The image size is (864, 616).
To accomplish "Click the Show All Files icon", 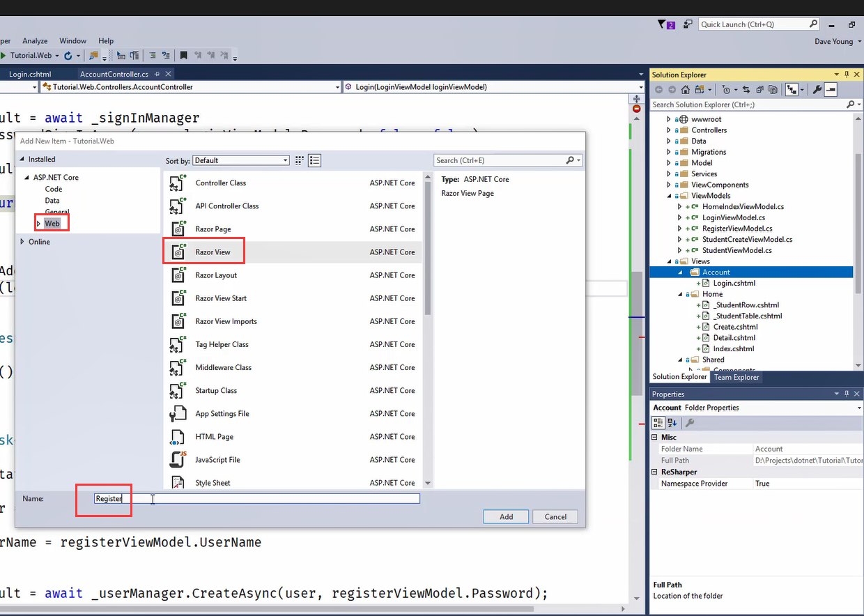I will [x=773, y=90].
